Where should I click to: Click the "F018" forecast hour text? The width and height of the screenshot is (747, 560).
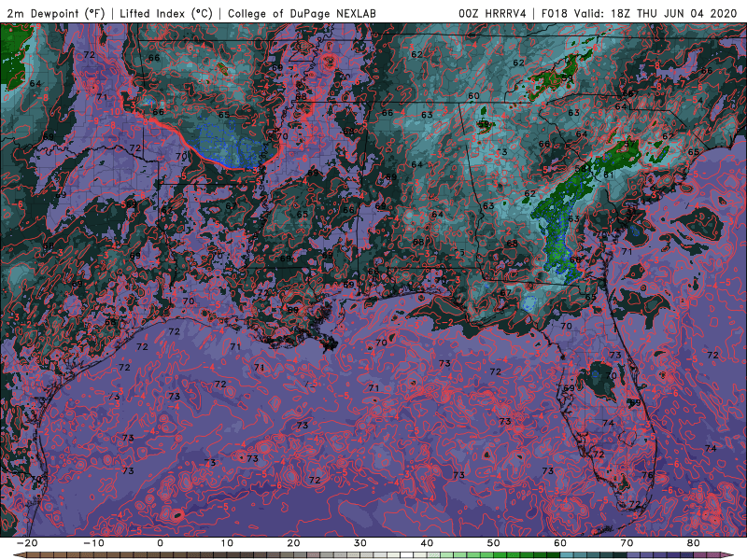[555, 13]
